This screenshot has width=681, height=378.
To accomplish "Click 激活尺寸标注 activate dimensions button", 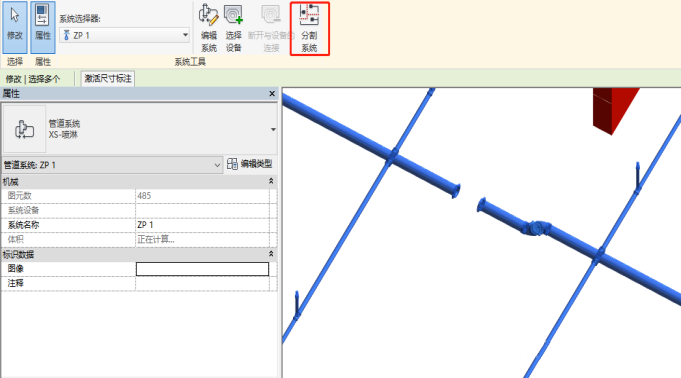I will 108,79.
